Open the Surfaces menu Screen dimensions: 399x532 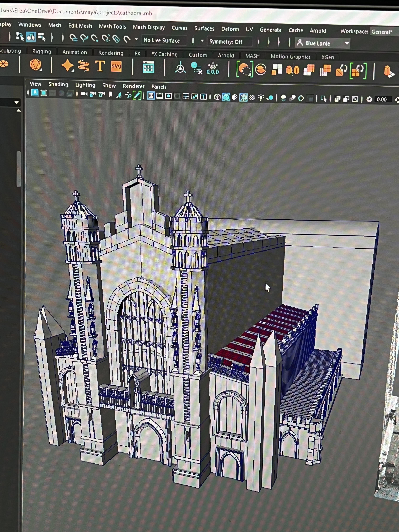[x=204, y=29]
